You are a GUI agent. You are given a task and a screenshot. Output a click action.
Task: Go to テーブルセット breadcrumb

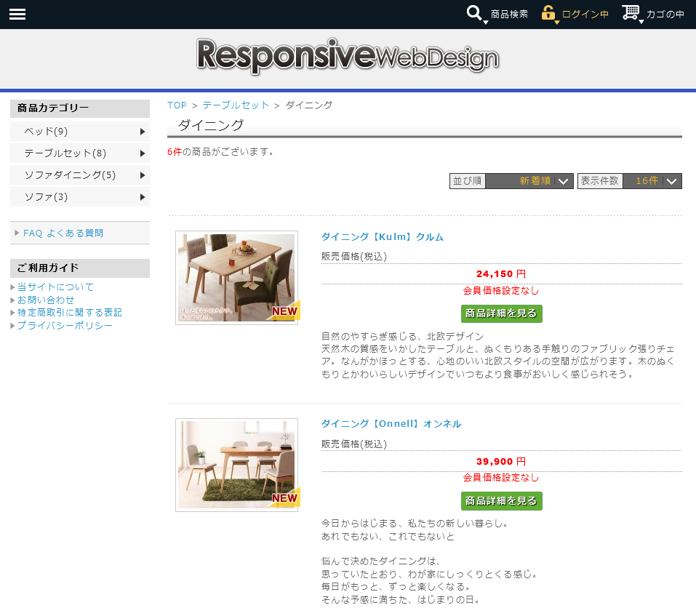[x=236, y=105]
